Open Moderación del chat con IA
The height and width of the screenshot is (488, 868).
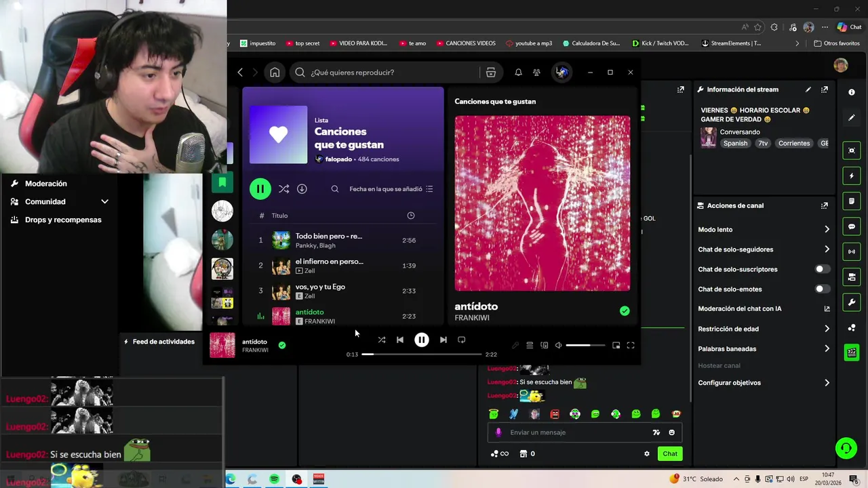764,309
